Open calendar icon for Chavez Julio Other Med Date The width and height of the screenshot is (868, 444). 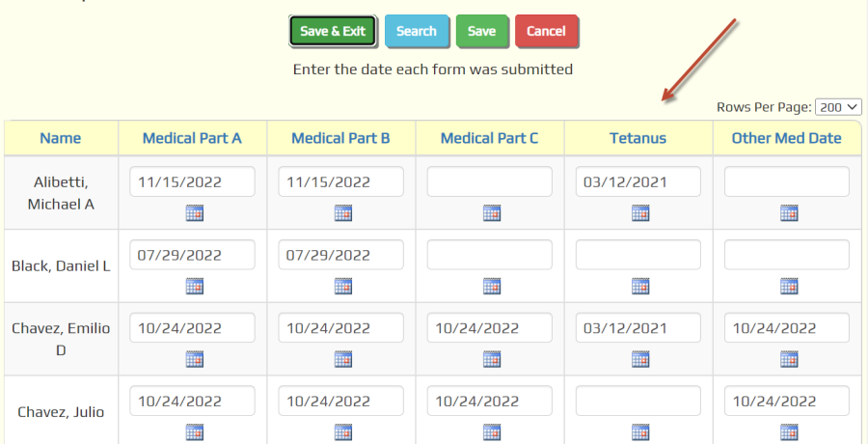[x=789, y=432]
